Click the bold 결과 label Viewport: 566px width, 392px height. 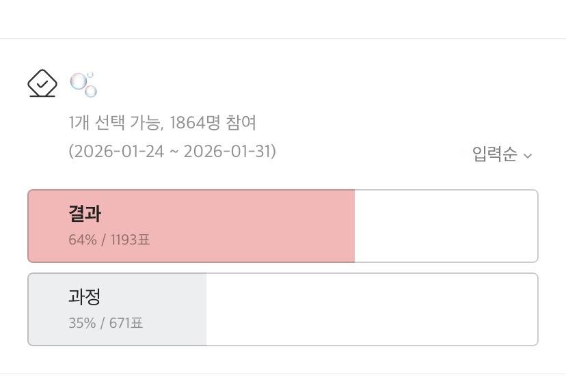click(x=85, y=214)
